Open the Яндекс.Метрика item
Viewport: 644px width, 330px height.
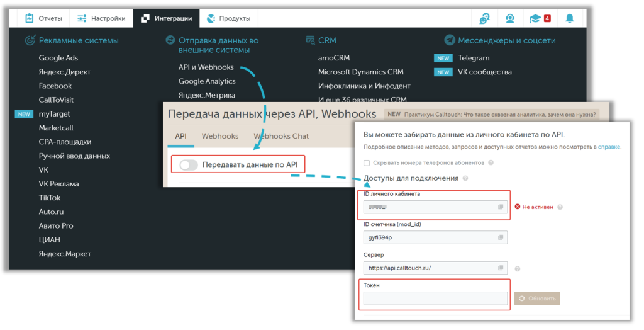click(206, 95)
